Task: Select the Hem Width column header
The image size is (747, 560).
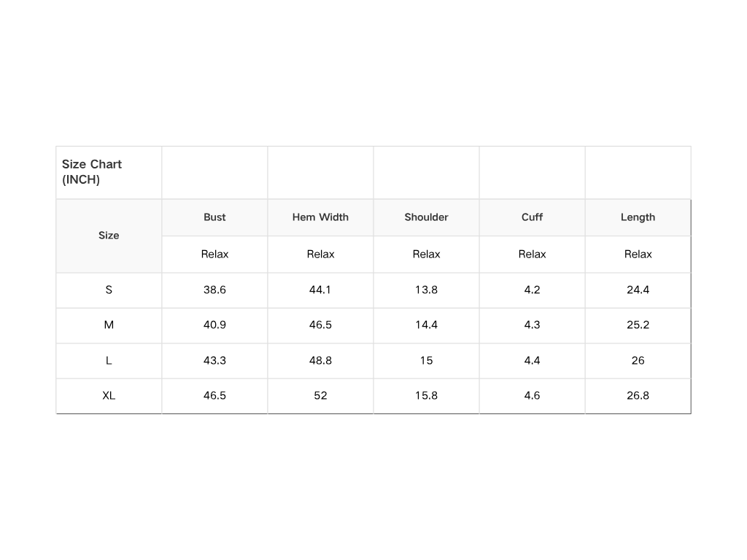Action: click(320, 217)
